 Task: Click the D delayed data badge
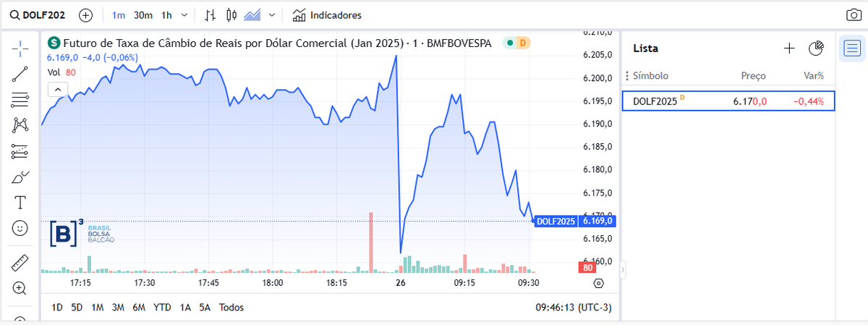tap(524, 43)
